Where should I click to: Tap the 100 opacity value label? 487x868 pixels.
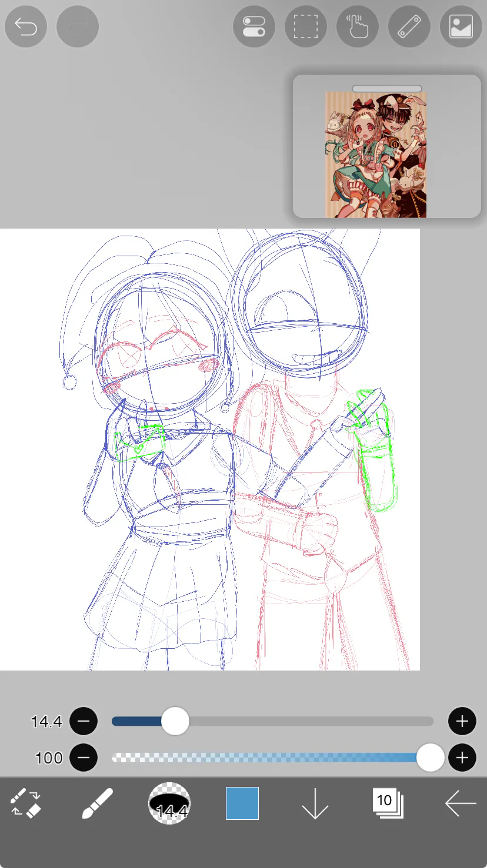(x=49, y=758)
